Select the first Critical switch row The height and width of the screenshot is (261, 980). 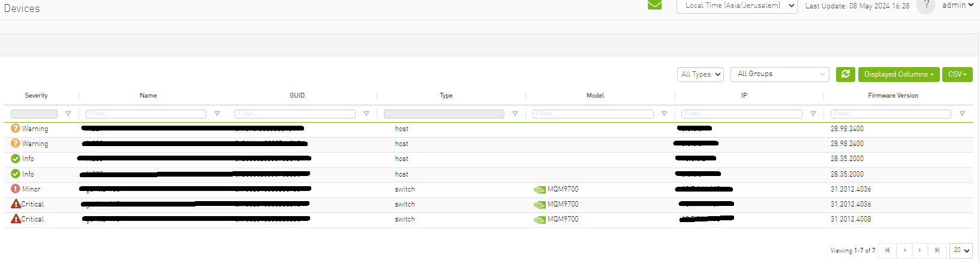[488, 204]
